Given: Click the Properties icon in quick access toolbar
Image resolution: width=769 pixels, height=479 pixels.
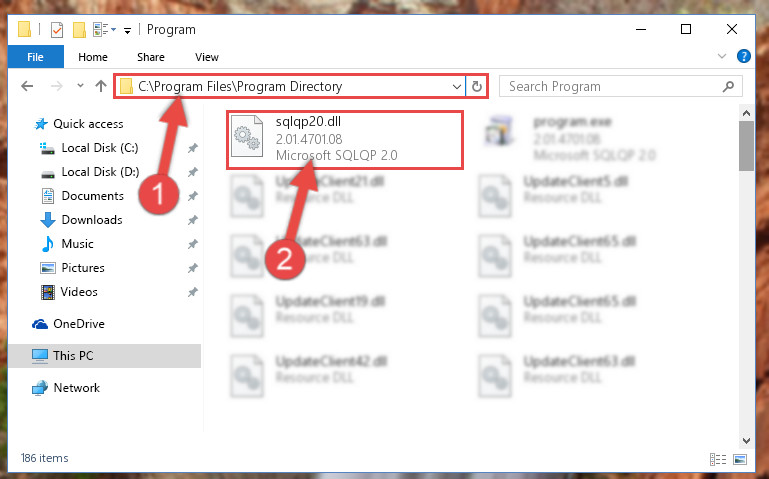Looking at the screenshot, I should point(57,30).
